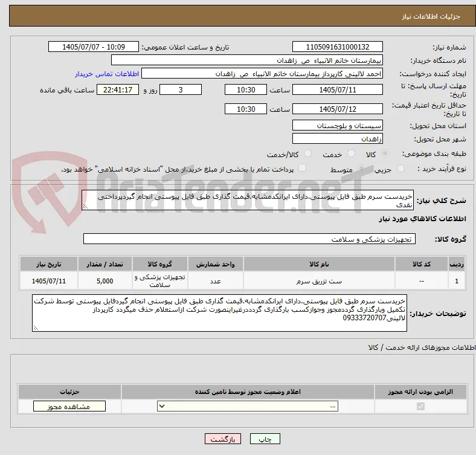This screenshot has width=476, height=455.
Task: Click اعلام وضعیت مجوز column header
Action: pos(248,392)
